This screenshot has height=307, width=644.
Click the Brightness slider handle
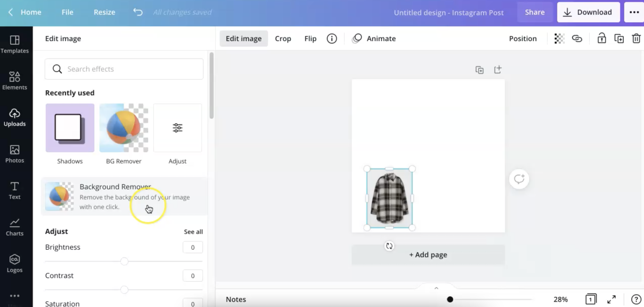coord(124,261)
